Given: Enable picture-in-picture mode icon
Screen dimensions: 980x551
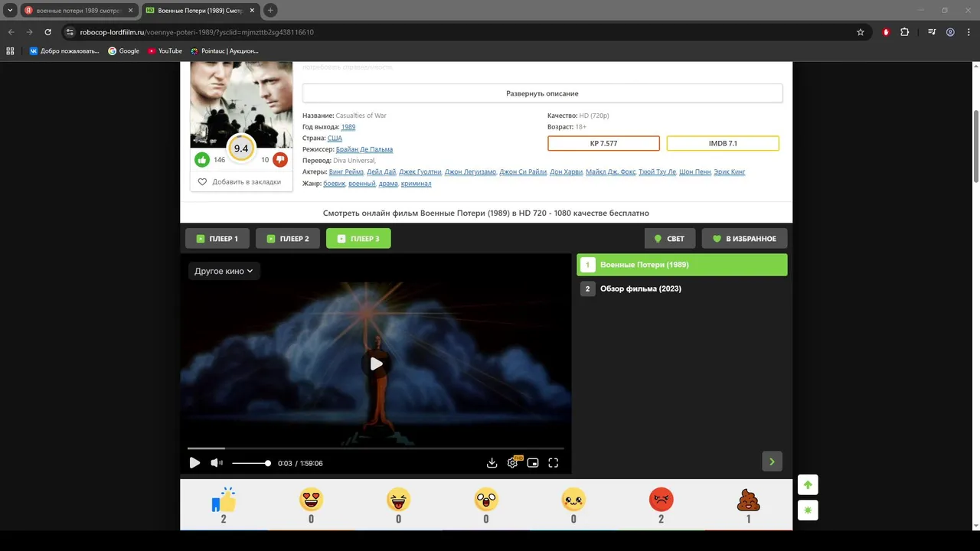Looking at the screenshot, I should point(533,463).
